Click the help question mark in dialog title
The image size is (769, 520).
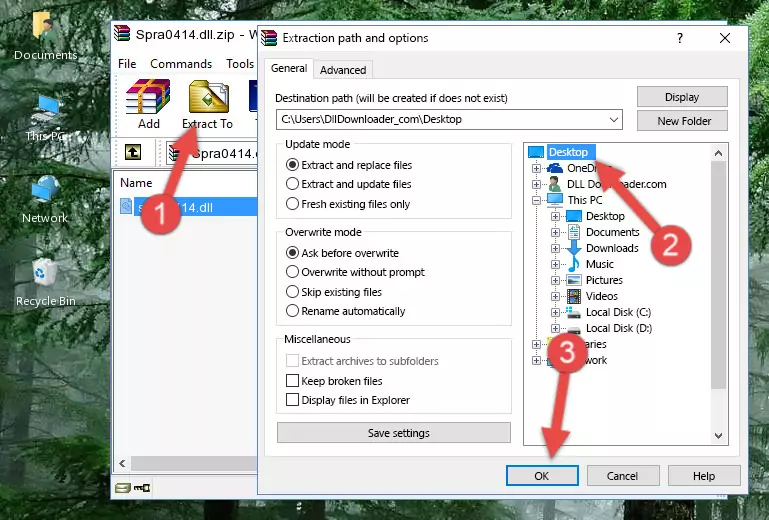[680, 38]
